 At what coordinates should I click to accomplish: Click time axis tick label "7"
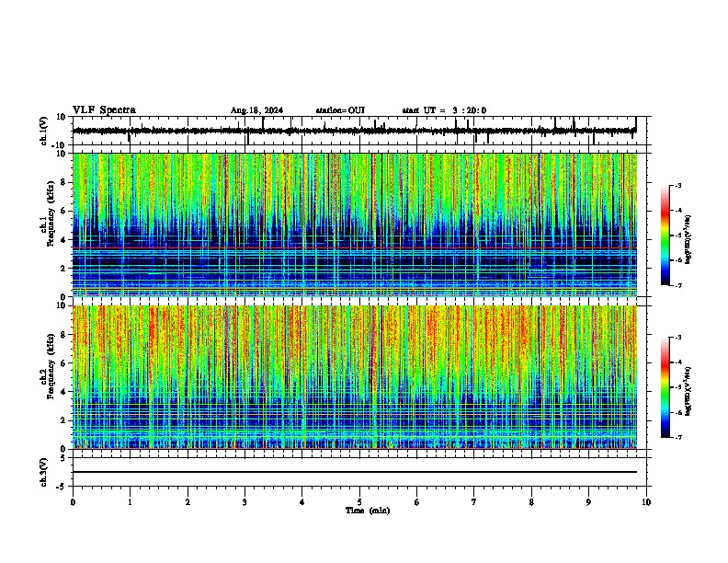[474, 502]
